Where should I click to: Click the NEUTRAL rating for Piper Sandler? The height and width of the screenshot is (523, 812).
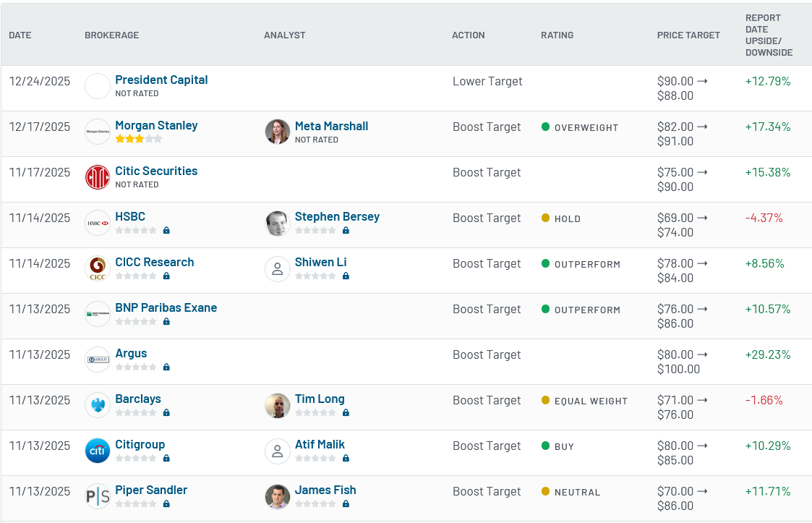point(570,493)
